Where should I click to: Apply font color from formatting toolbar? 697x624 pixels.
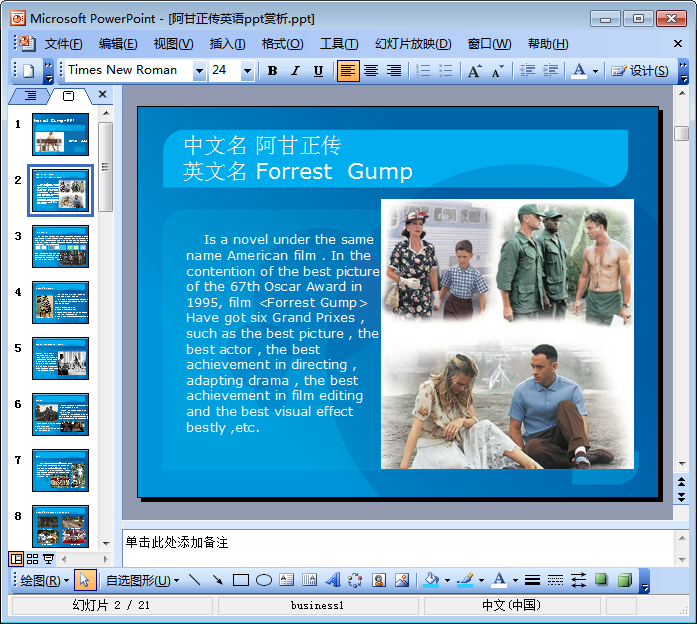(579, 71)
